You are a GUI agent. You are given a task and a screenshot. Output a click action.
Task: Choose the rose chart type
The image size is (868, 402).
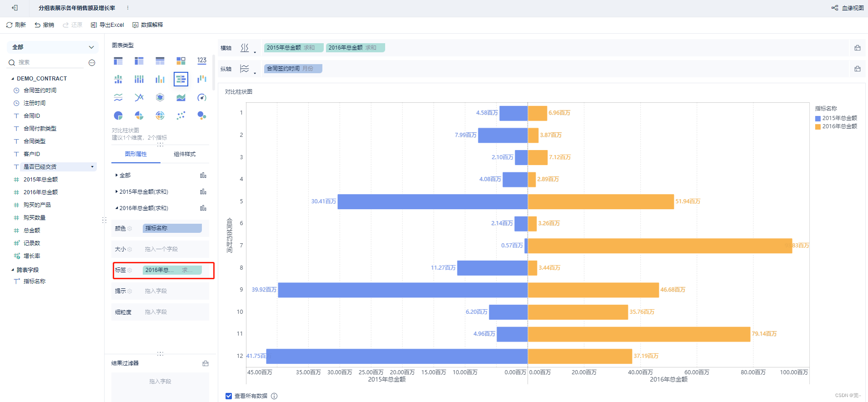(x=139, y=116)
